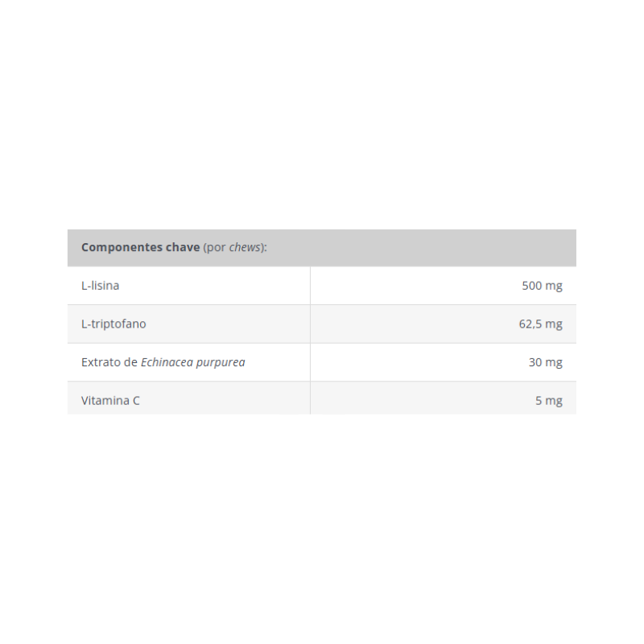The width and height of the screenshot is (644, 644).
Task: Click the '(por' text in the header
Action: click(214, 247)
